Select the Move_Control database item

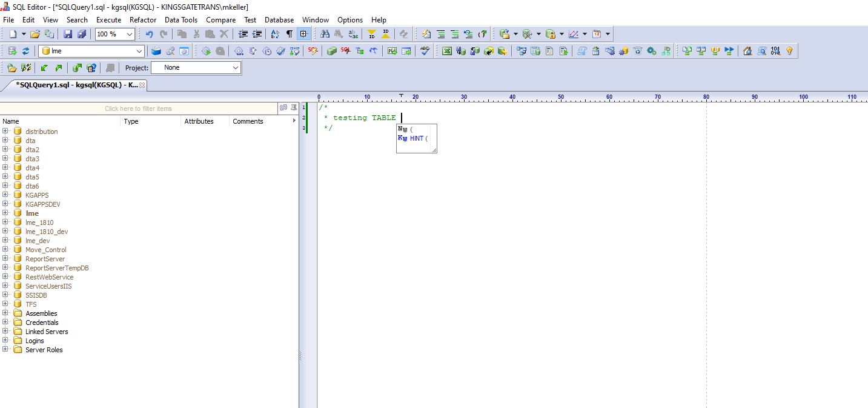tap(46, 250)
